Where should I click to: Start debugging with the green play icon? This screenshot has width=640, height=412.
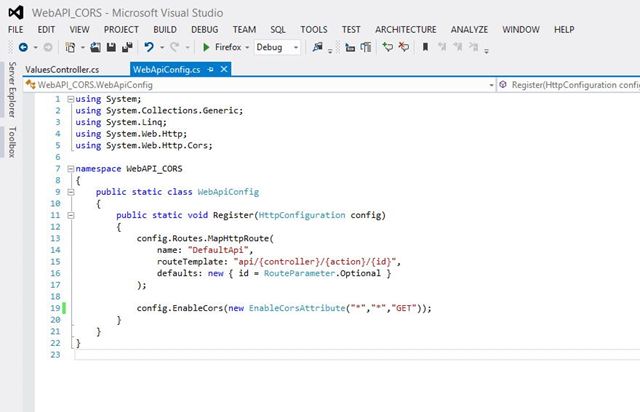[x=206, y=47]
